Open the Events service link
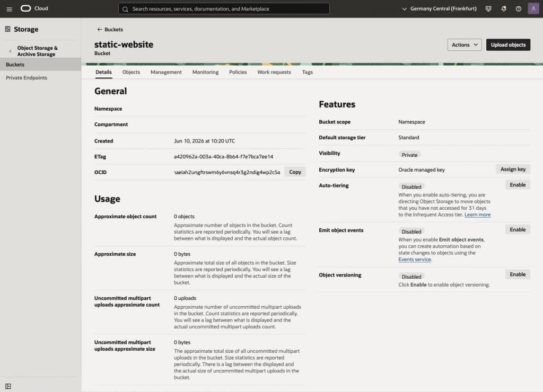543x392 pixels. click(x=415, y=260)
